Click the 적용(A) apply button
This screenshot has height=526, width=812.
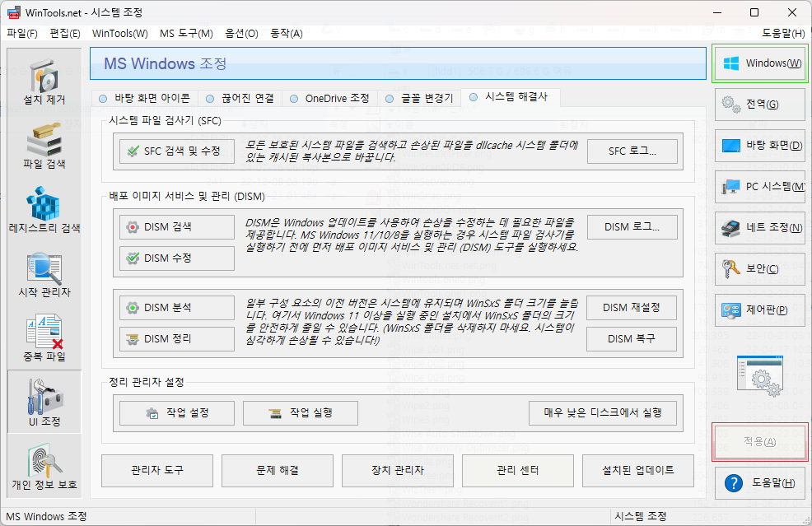[x=759, y=442]
